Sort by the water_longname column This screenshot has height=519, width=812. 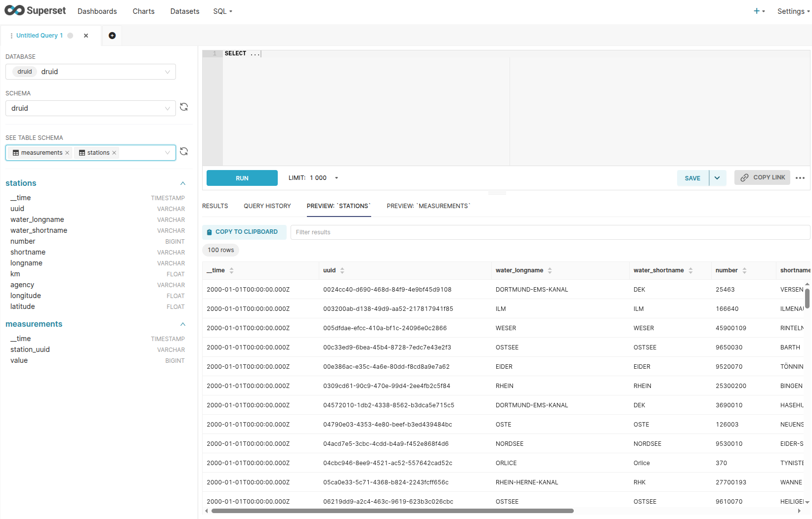point(550,270)
